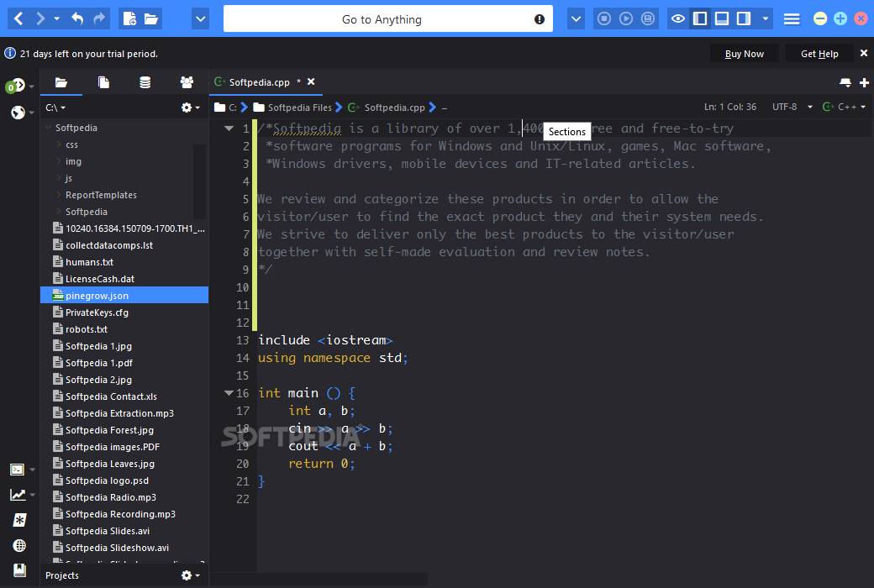The image size is (874, 588).
Task: Click the Ln: 1 Col: 36 position indicator
Action: 730,107
